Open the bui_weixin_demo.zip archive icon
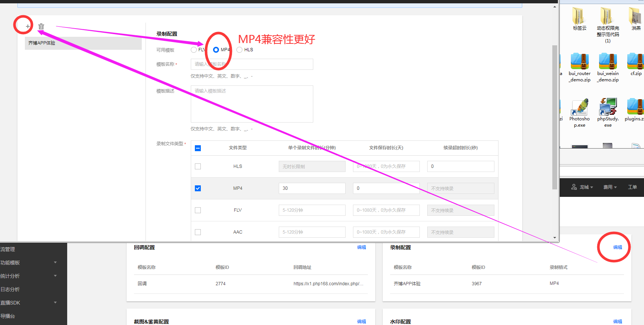The height and width of the screenshot is (325, 644). click(x=608, y=61)
